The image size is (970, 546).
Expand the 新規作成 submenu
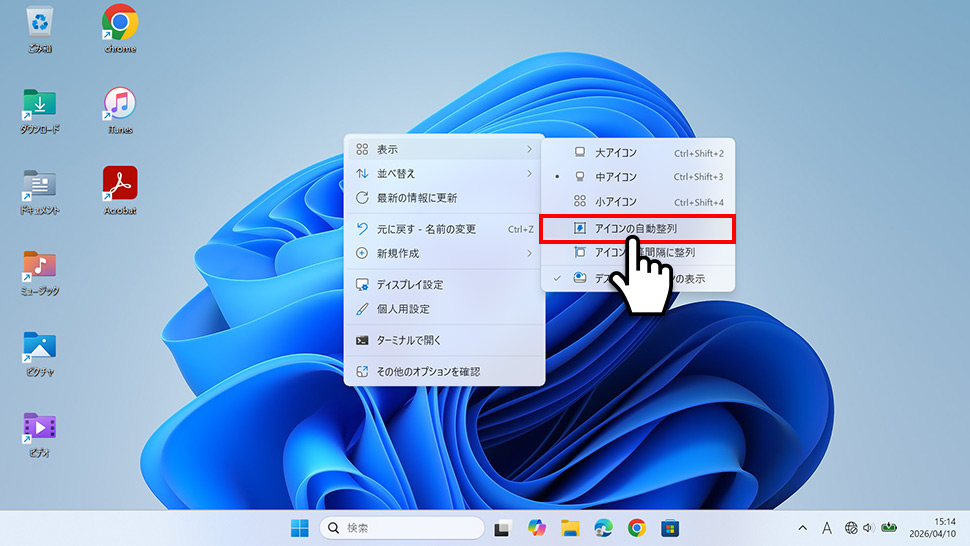tap(444, 254)
